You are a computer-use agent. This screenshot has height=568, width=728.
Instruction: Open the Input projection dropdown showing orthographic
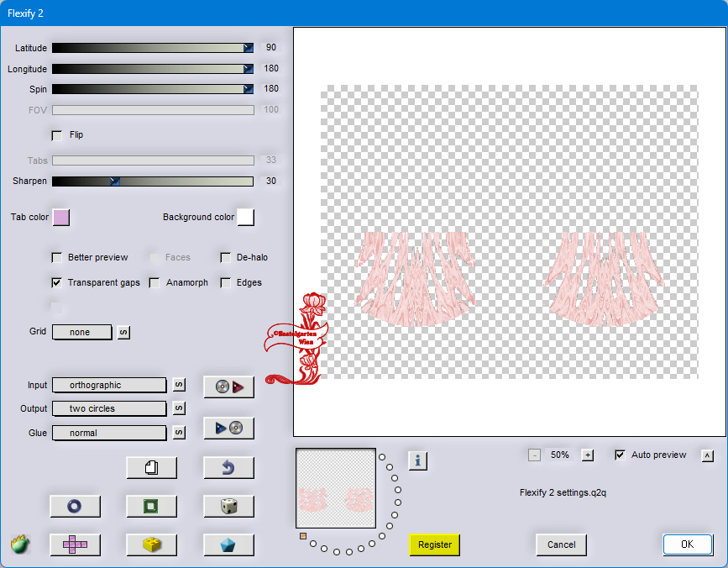point(109,385)
